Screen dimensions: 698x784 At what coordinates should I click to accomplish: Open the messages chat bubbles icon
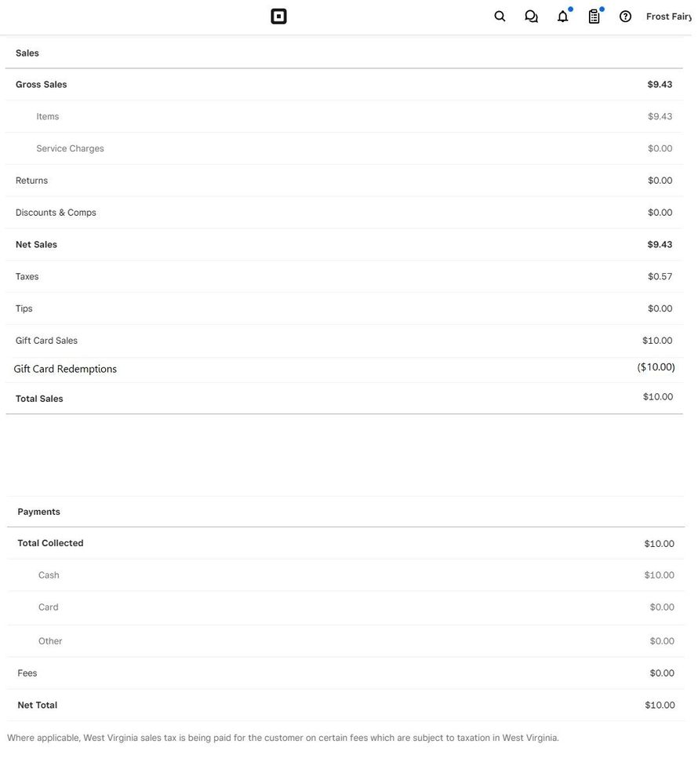[x=531, y=16]
